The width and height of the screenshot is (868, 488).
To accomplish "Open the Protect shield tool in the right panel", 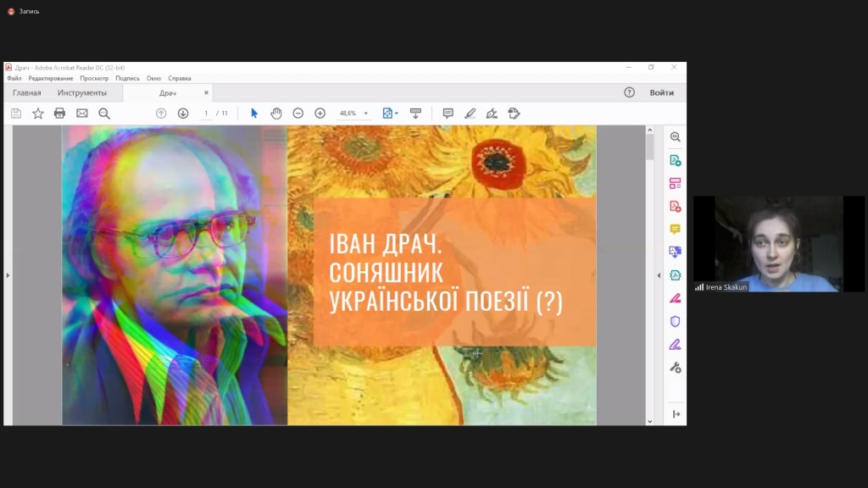I will click(675, 321).
